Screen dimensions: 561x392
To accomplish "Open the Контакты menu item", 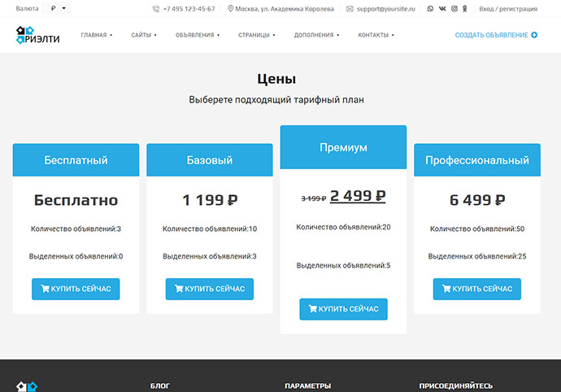I will (376, 35).
